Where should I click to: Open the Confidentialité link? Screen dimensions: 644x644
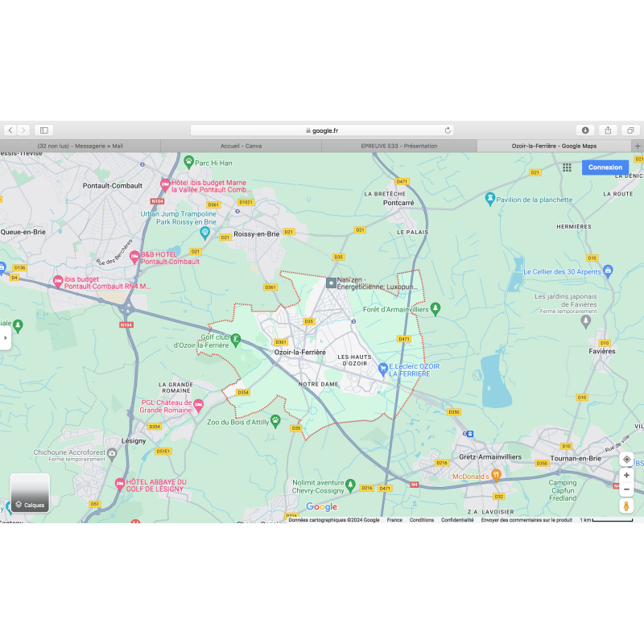click(x=457, y=520)
